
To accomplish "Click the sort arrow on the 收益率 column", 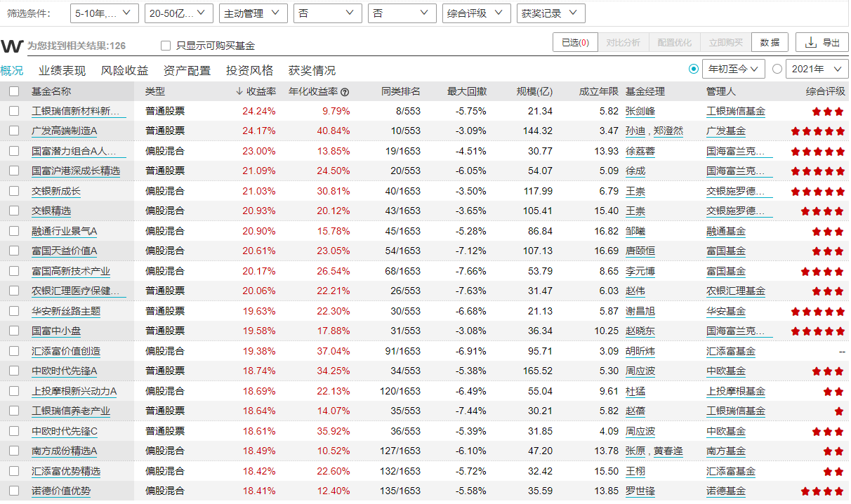I will (239, 91).
